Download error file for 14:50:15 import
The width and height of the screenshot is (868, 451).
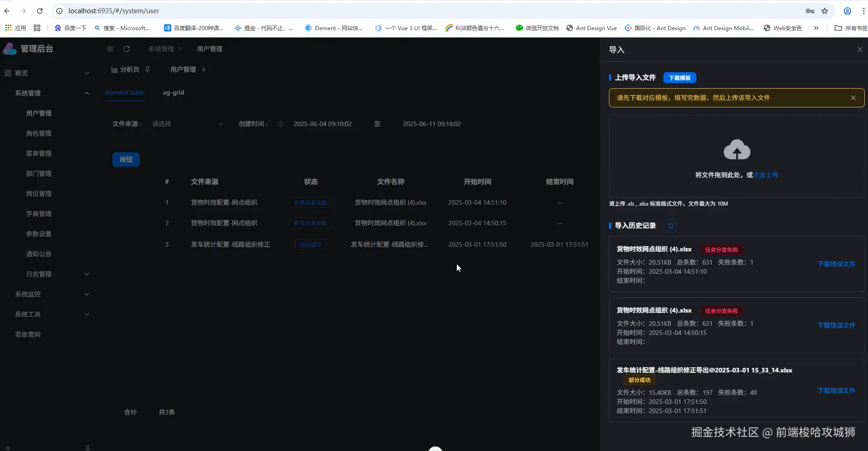coord(836,325)
